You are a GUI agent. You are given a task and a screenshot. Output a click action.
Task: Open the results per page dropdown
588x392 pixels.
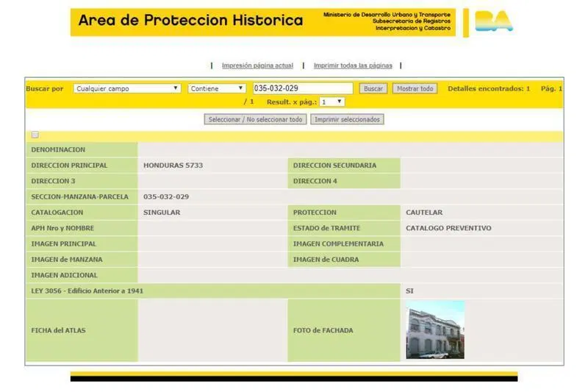tap(332, 102)
